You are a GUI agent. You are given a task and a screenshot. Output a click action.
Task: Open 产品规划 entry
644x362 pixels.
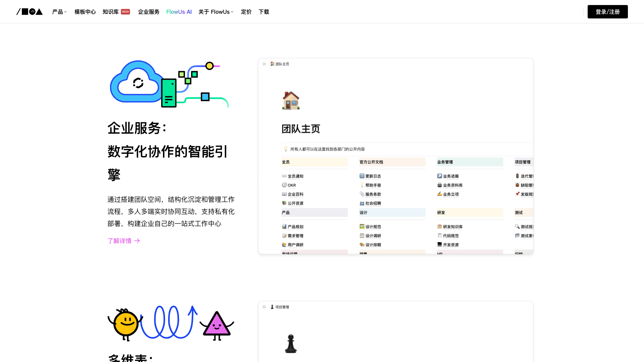tap(292, 227)
